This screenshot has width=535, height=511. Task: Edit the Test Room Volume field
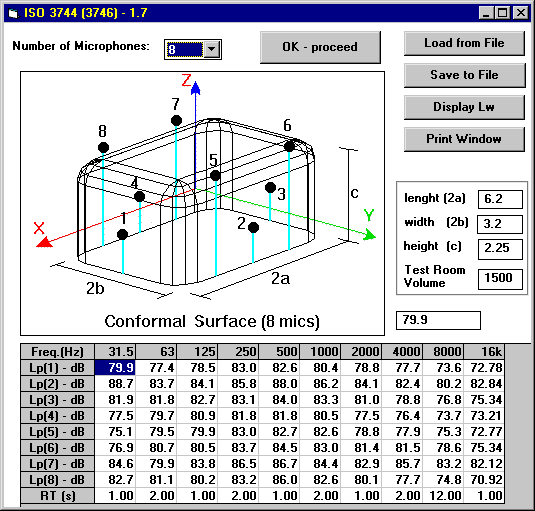point(500,279)
